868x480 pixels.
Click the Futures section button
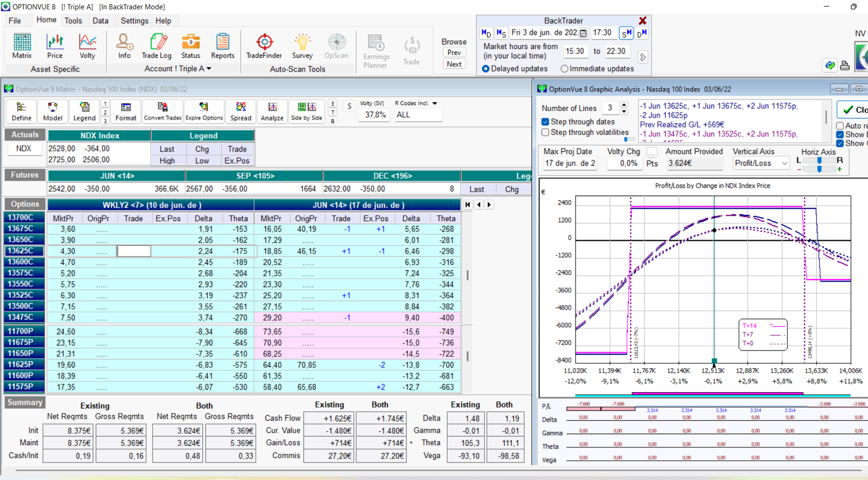(25, 175)
